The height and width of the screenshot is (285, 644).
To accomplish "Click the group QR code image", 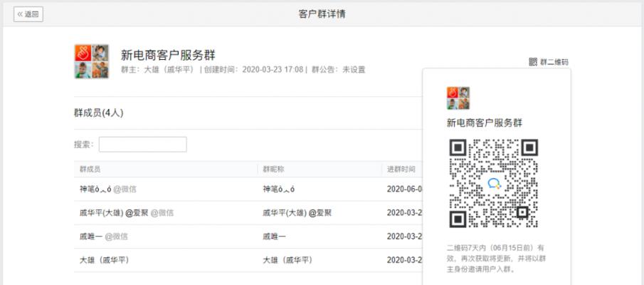I will tap(494, 183).
